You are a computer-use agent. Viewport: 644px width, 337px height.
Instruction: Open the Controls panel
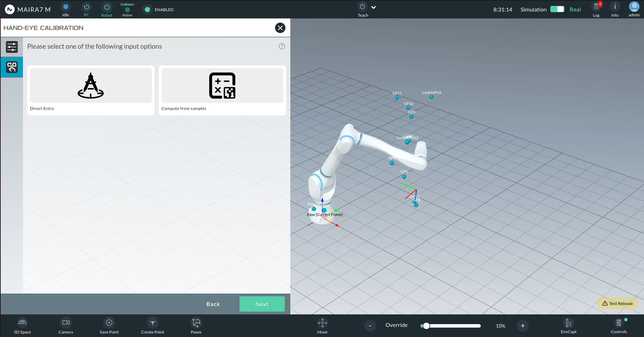click(619, 326)
